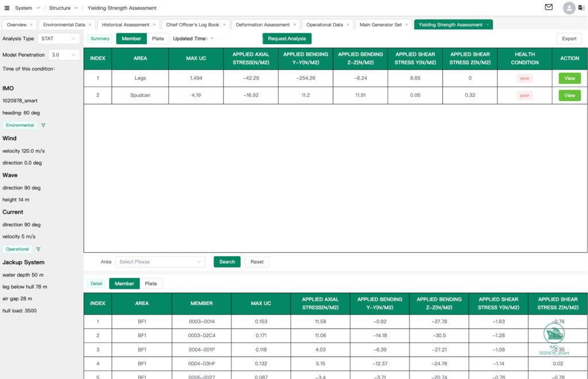Select Member in the detail section
Image resolution: width=588 pixels, height=379 pixels.
point(124,284)
